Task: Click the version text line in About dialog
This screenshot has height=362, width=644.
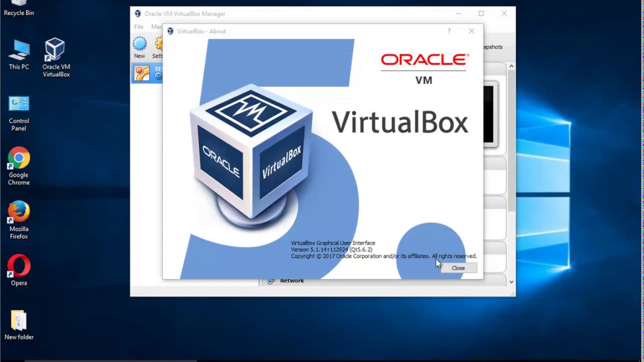Action: click(x=332, y=249)
